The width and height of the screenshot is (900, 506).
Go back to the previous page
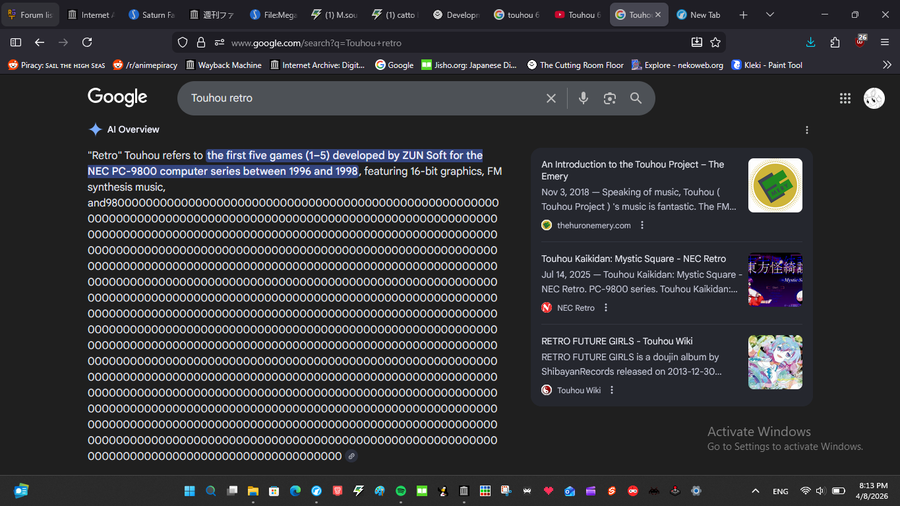tap(39, 42)
